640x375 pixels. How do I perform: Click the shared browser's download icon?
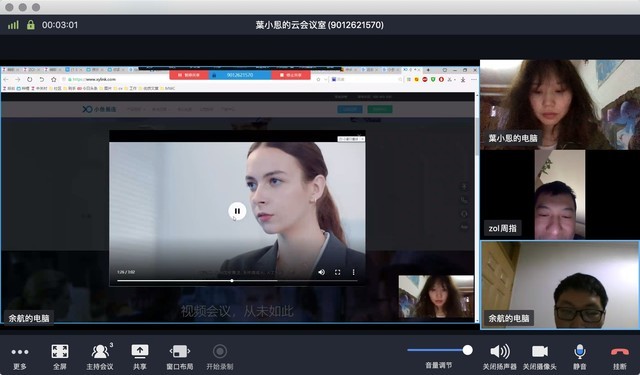(x=463, y=80)
